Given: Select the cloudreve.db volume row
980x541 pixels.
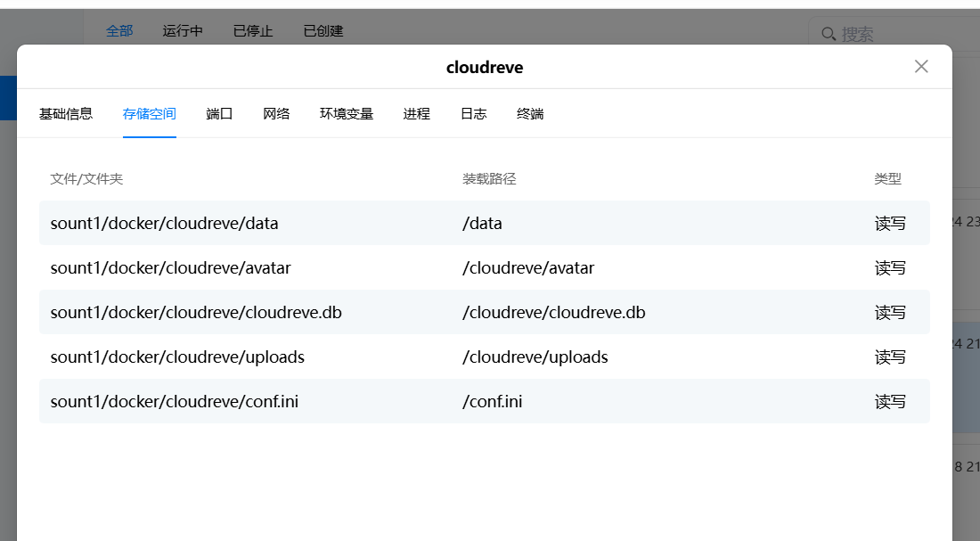Looking at the screenshot, I should click(196, 313).
